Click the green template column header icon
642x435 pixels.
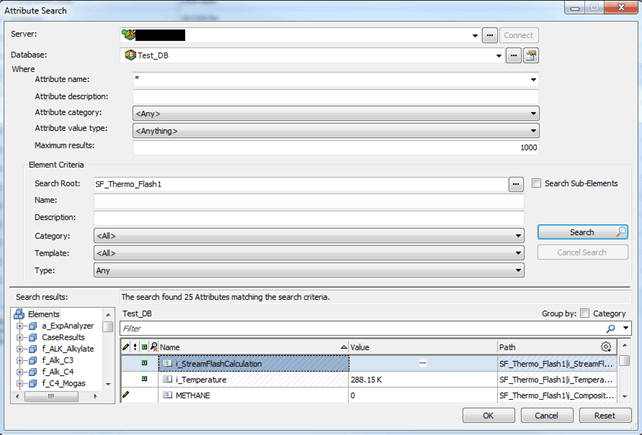point(144,347)
